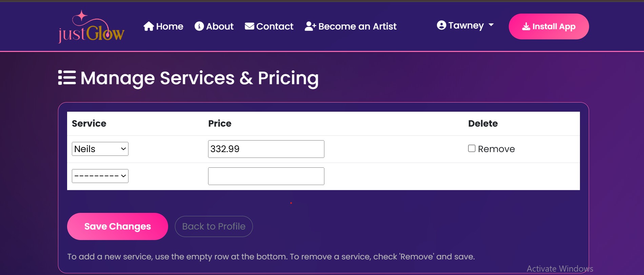Click the Tawney user avatar icon
Image resolution: width=644 pixels, height=275 pixels.
click(441, 25)
